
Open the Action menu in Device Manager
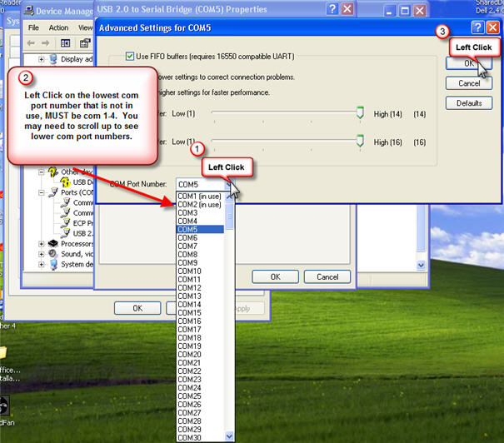[58, 28]
